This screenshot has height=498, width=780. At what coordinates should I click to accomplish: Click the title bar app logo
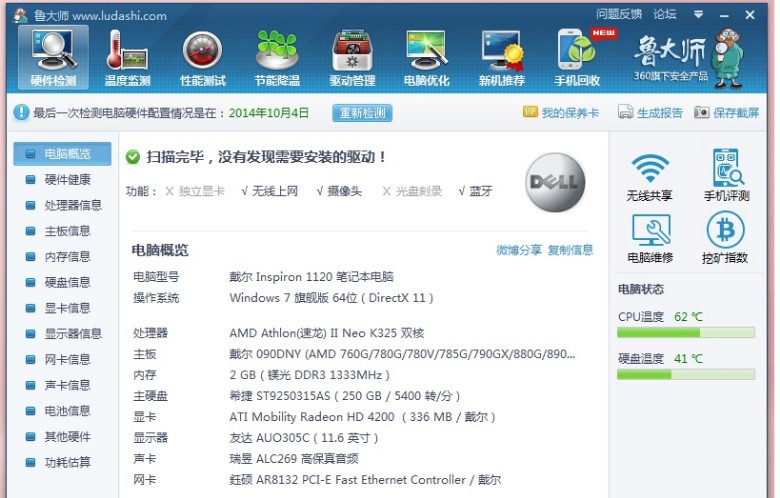click(20, 15)
